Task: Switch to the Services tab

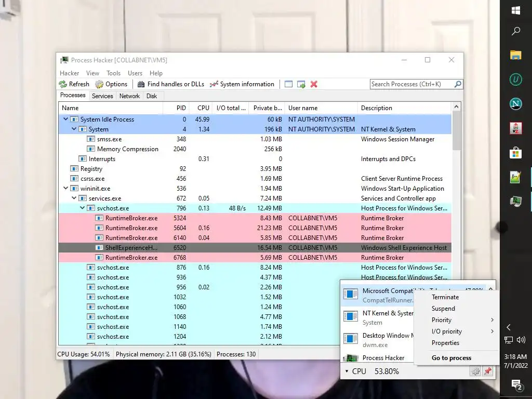Action: [x=102, y=96]
